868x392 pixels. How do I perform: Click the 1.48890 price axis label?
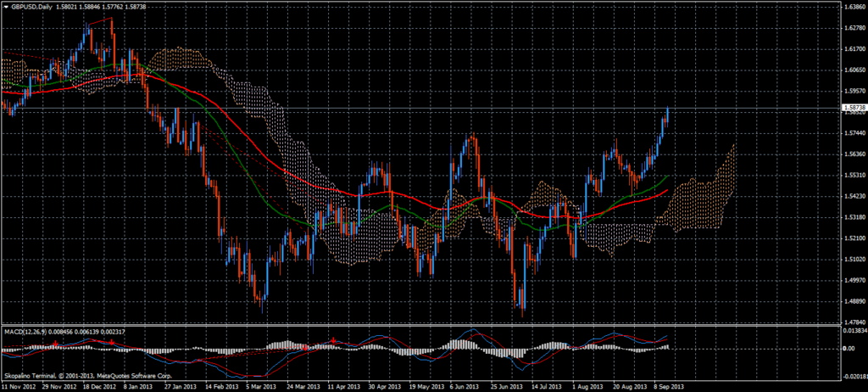pos(853,301)
